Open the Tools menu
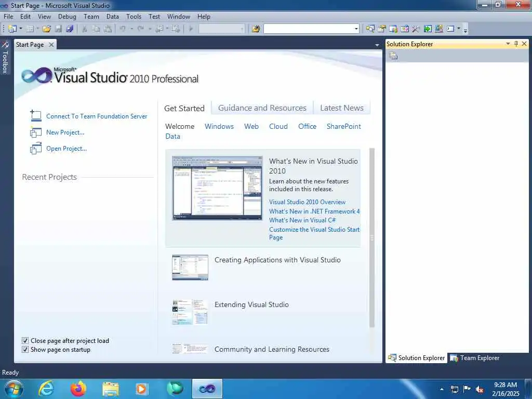This screenshot has height=399, width=532. tap(134, 16)
